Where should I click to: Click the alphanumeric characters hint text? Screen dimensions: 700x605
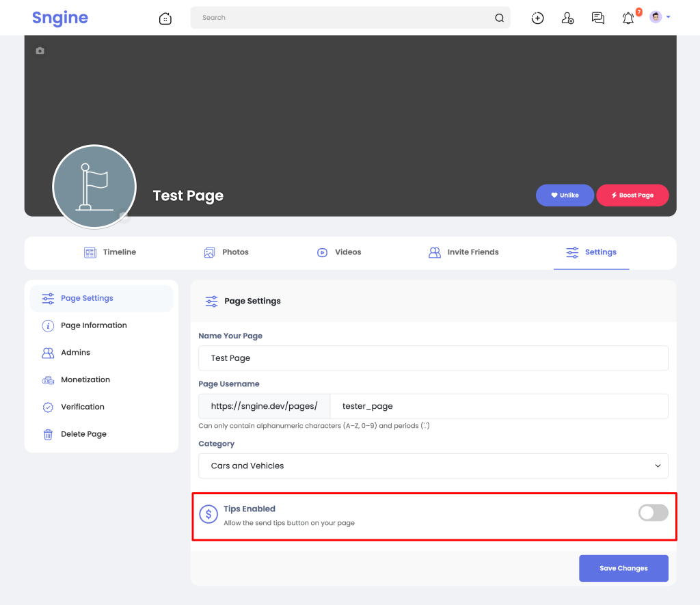click(x=314, y=426)
